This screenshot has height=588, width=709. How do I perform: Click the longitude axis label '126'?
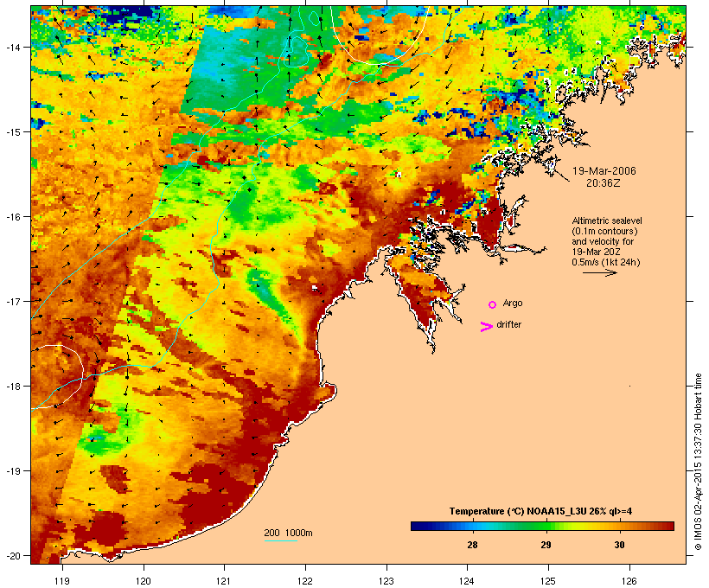click(x=629, y=581)
